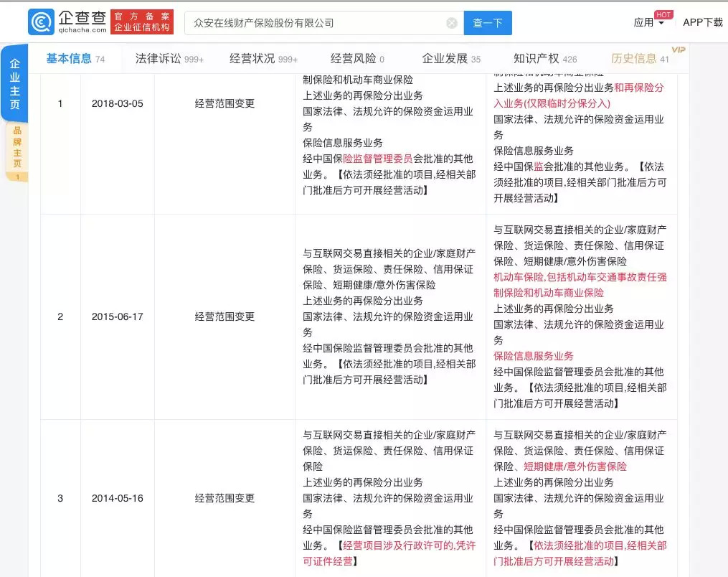Open the 法律诉讼 tab
The image size is (728, 577).
point(169,59)
